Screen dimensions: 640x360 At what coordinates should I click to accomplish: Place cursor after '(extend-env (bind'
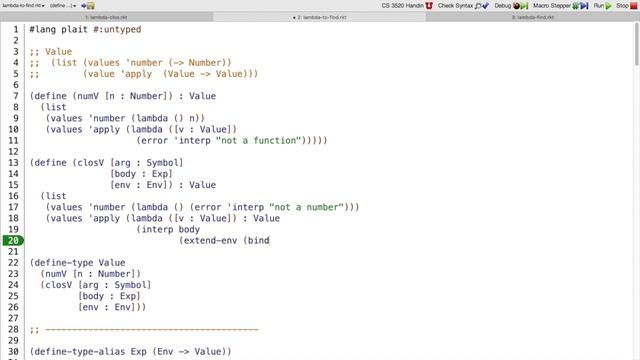pyautogui.click(x=270, y=240)
